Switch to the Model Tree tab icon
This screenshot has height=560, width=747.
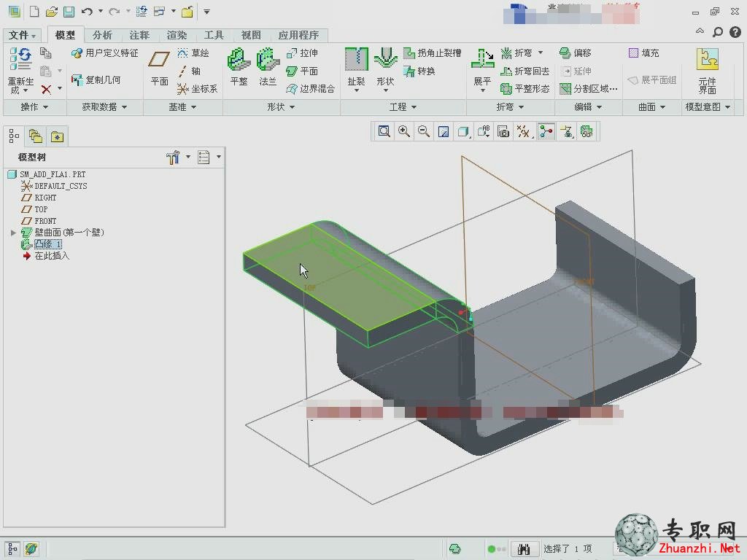coord(14,136)
